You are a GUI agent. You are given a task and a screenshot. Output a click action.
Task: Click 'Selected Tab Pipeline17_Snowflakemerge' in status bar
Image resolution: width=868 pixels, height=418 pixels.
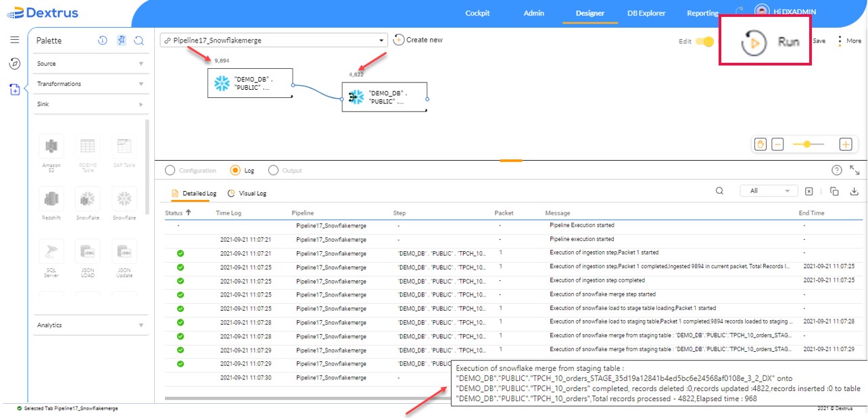point(71,409)
